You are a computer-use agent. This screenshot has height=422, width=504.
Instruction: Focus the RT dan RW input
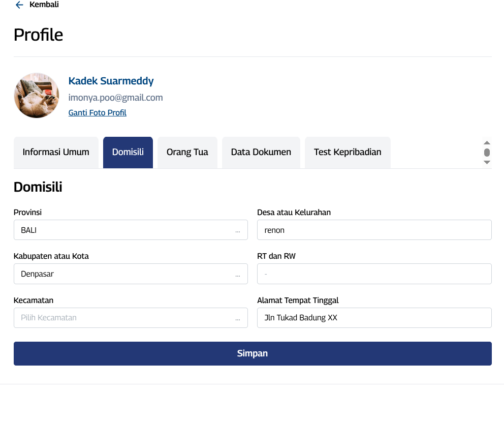374,274
